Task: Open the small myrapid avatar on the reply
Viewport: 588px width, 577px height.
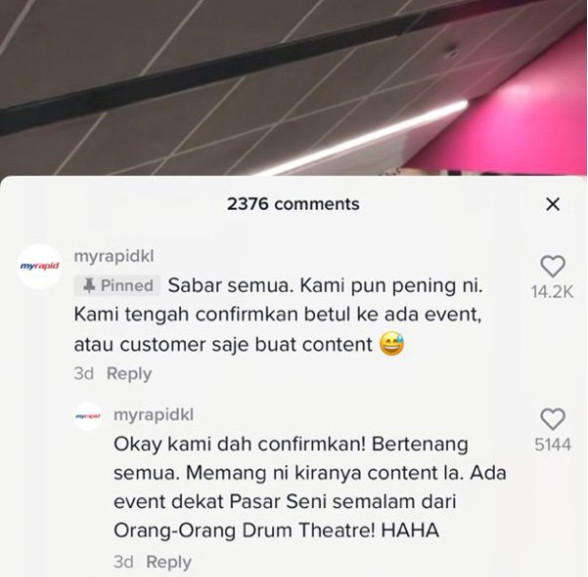Action: [x=88, y=416]
